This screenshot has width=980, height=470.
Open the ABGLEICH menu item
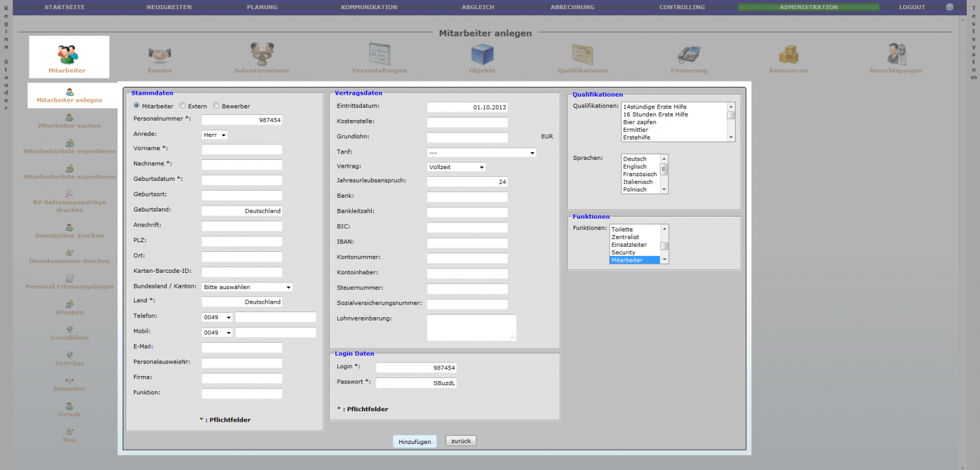point(478,7)
